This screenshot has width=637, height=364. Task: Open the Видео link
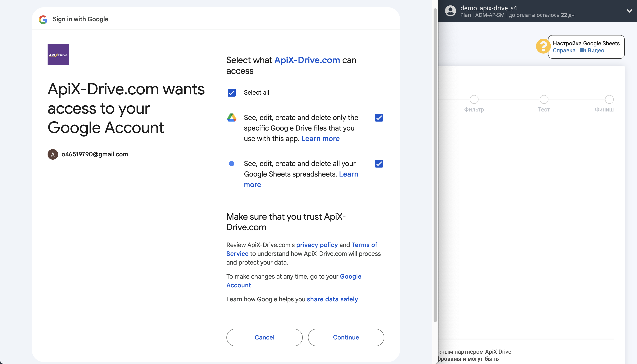(x=596, y=50)
